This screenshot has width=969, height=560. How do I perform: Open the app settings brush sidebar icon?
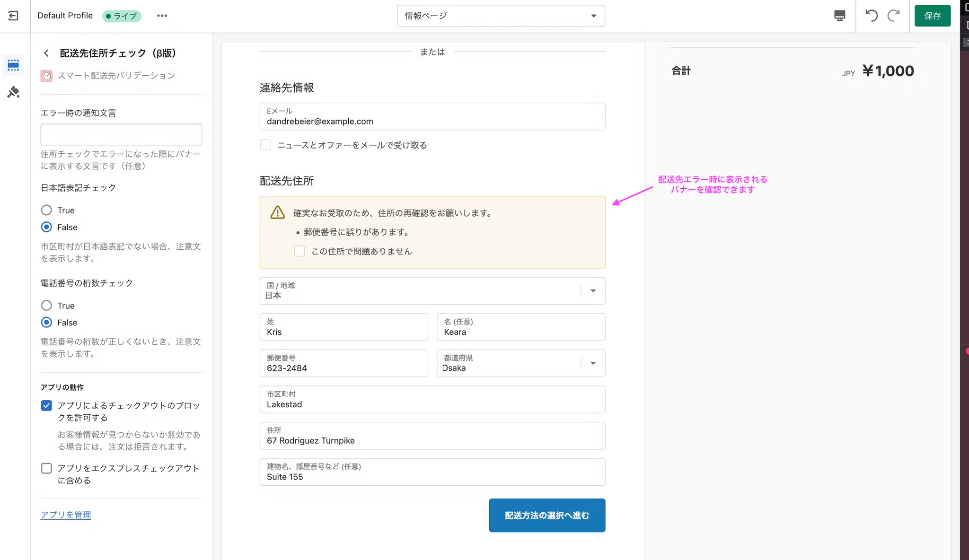click(x=13, y=92)
